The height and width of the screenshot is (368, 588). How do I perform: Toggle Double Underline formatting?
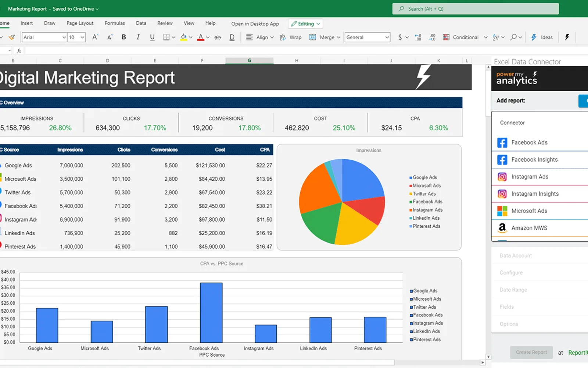coord(232,37)
